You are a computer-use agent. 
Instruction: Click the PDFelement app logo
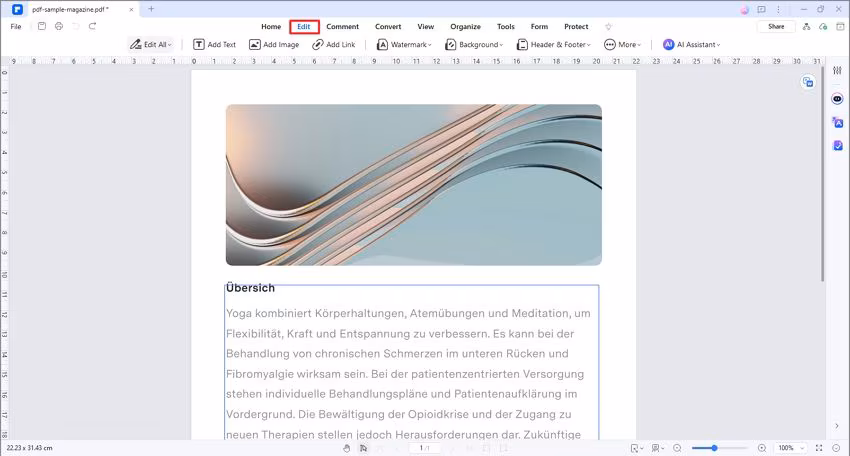17,9
